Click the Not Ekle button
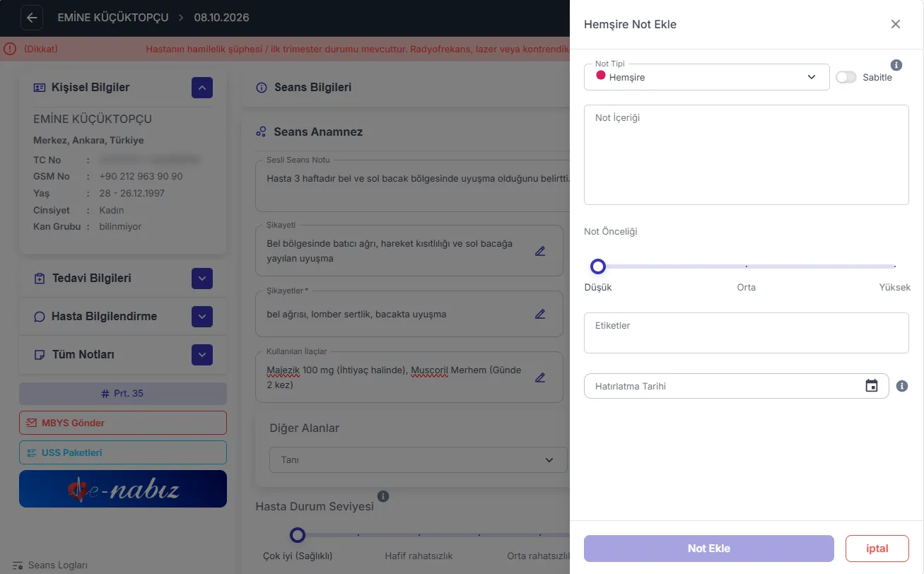Image resolution: width=924 pixels, height=574 pixels. [x=709, y=549]
